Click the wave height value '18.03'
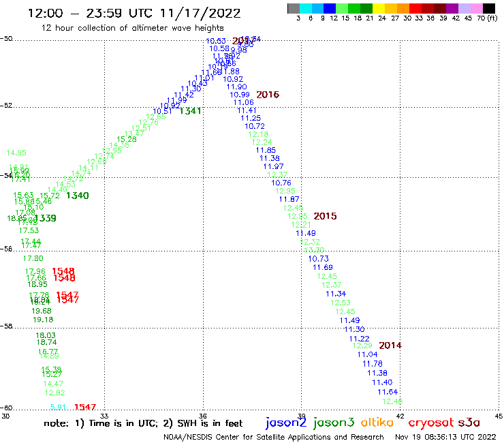 click(46, 335)
